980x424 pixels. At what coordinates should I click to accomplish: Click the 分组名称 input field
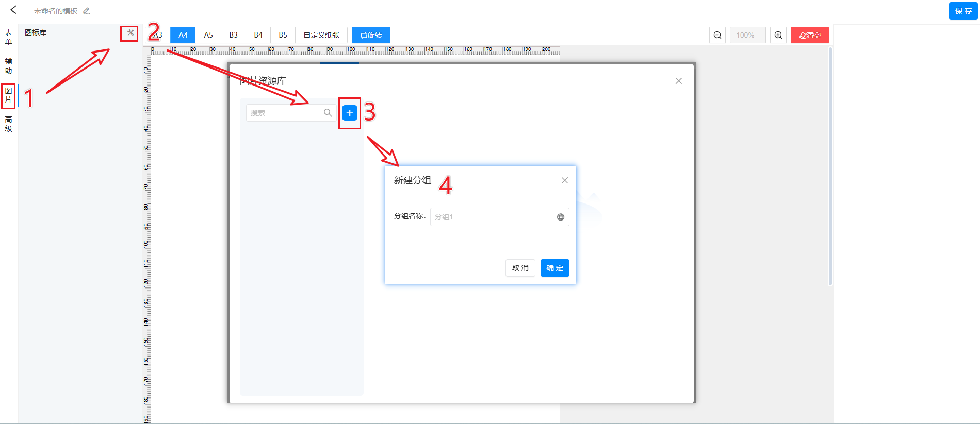coord(493,217)
